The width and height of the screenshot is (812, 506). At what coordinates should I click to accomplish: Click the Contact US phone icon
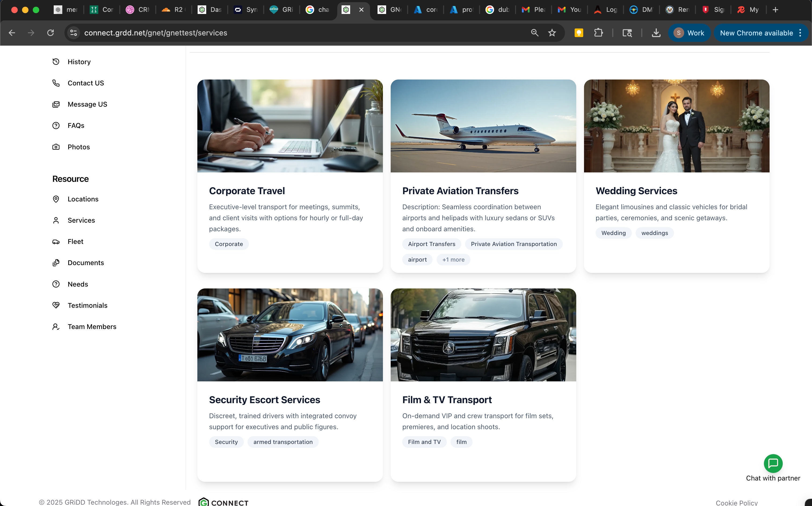click(x=56, y=83)
